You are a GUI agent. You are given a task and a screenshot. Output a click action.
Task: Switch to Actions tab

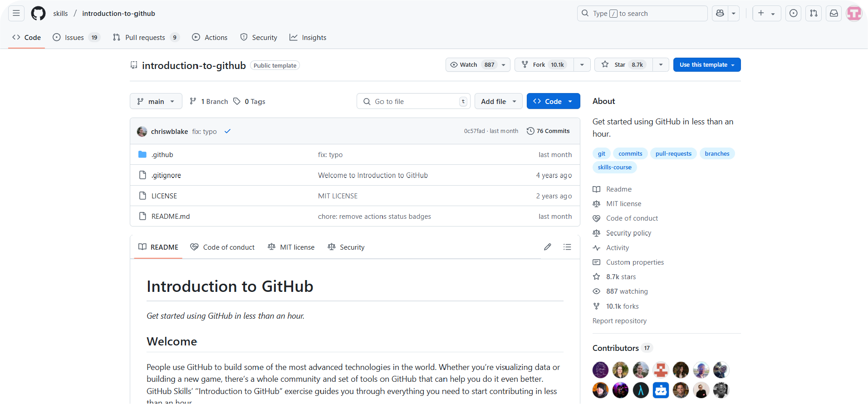point(210,37)
